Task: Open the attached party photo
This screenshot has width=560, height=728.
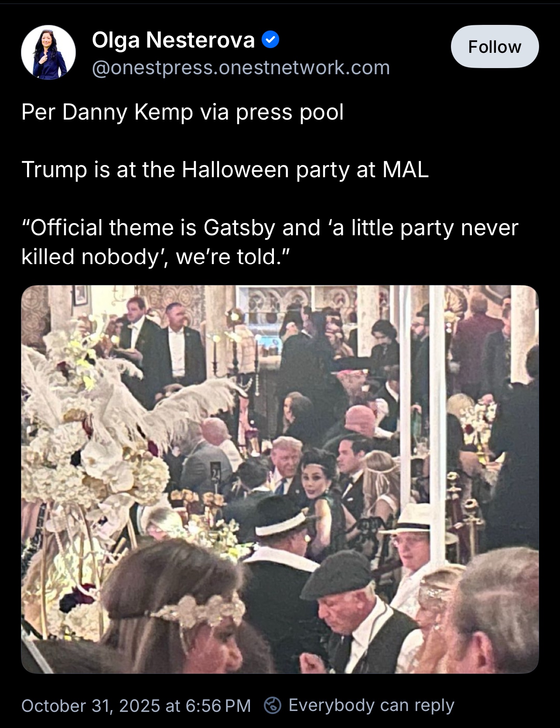Action: [x=280, y=479]
